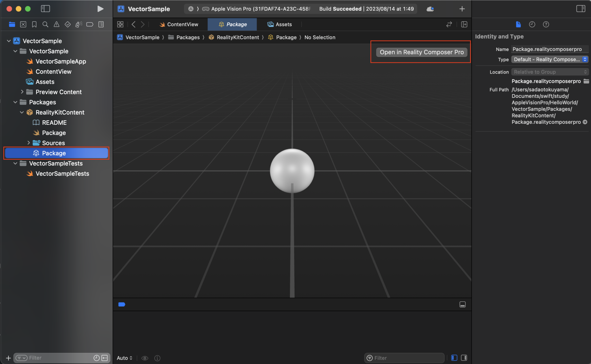Screen dimensions: 591x364
Task: Show the History inspector clock icon
Action: [532, 24]
